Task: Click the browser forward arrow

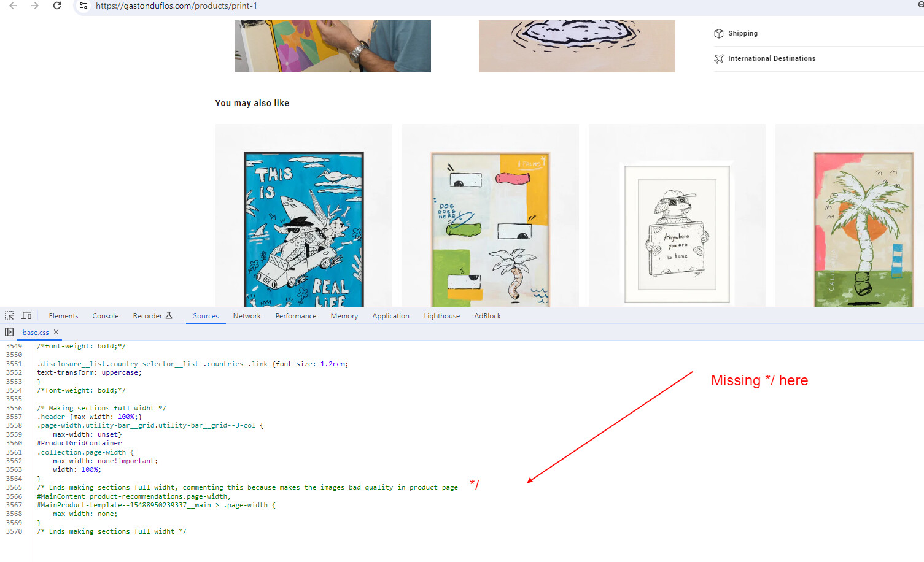Action: [x=35, y=6]
